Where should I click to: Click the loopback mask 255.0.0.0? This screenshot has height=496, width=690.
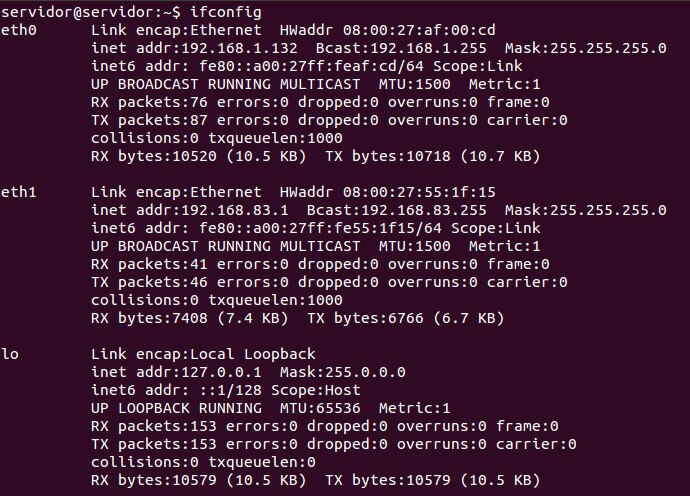point(373,372)
